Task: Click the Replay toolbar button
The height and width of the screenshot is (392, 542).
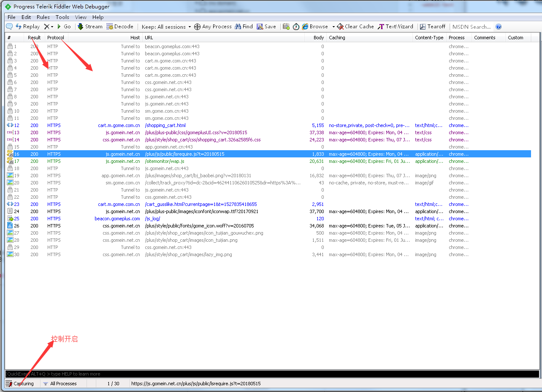Action: (x=28, y=27)
